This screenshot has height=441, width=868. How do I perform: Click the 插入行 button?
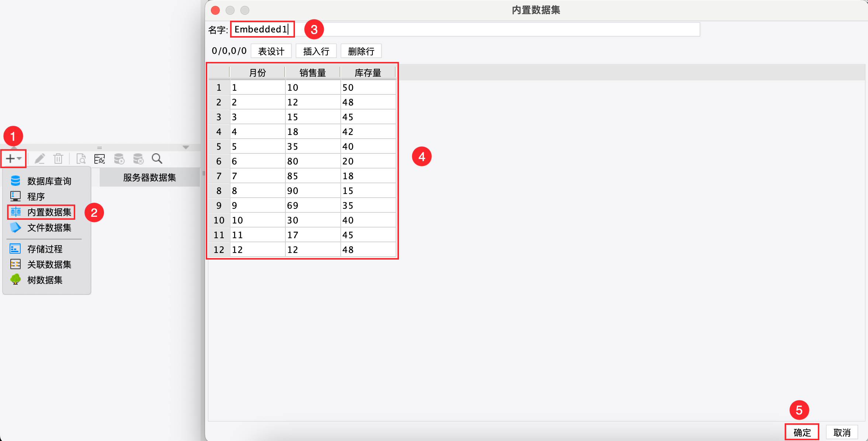tap(316, 51)
